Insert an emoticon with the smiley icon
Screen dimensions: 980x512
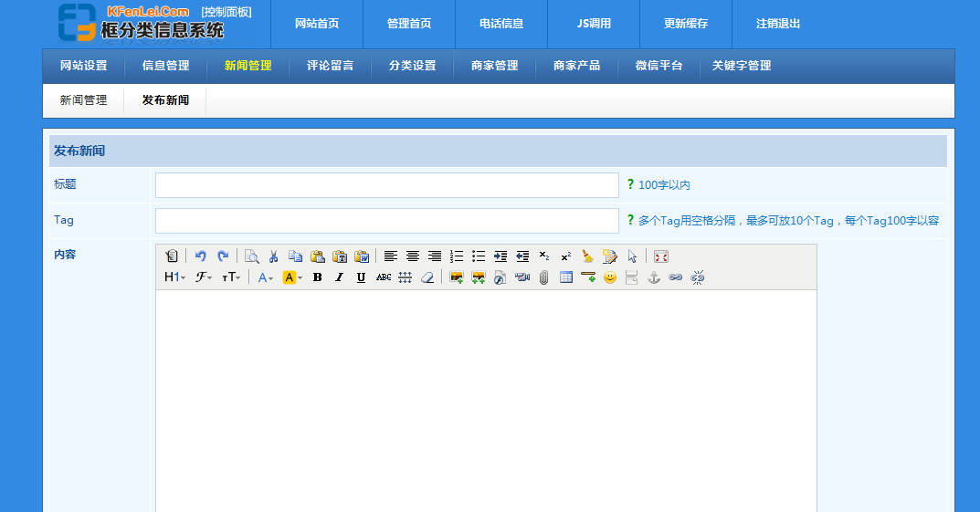click(x=610, y=277)
